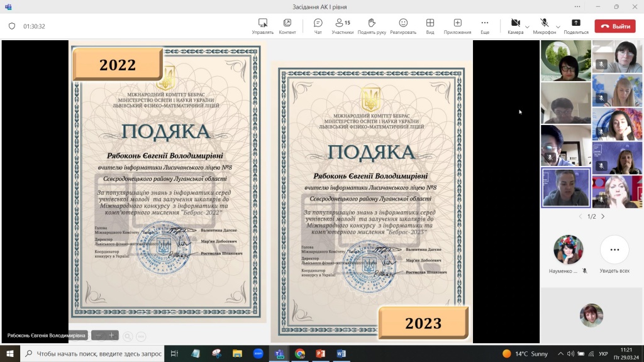The image size is (644, 362).
Task: Click Поделиться share screen icon
Action: pos(575,23)
